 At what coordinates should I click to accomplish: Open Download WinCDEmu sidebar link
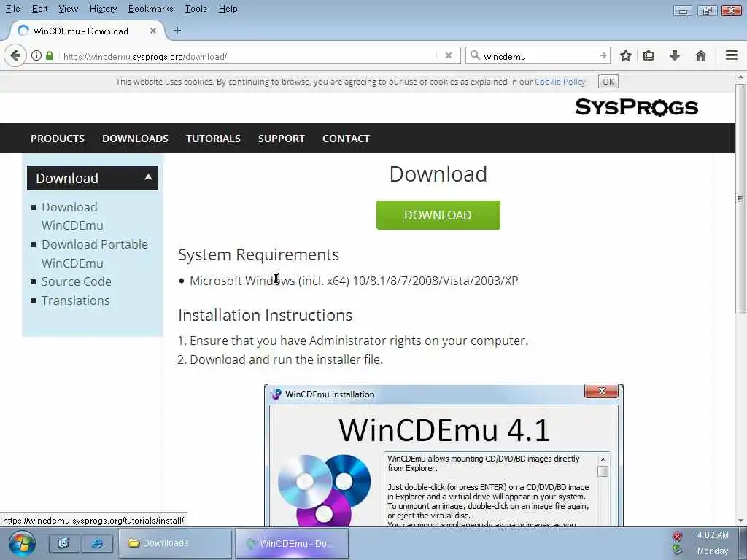[x=72, y=216]
